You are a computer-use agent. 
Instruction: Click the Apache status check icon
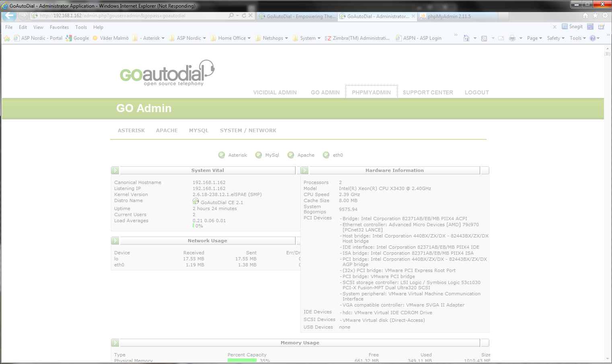pos(291,155)
